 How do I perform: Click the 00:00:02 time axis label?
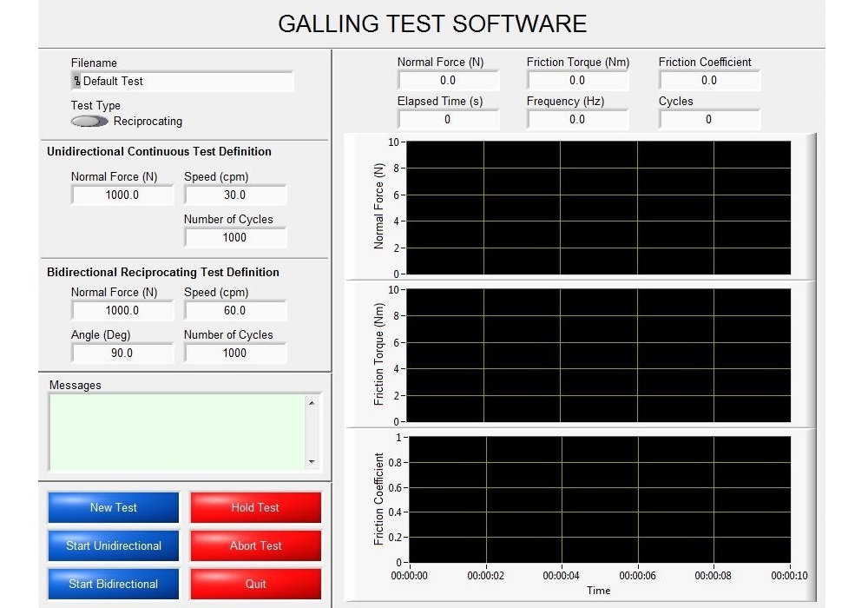(x=485, y=576)
